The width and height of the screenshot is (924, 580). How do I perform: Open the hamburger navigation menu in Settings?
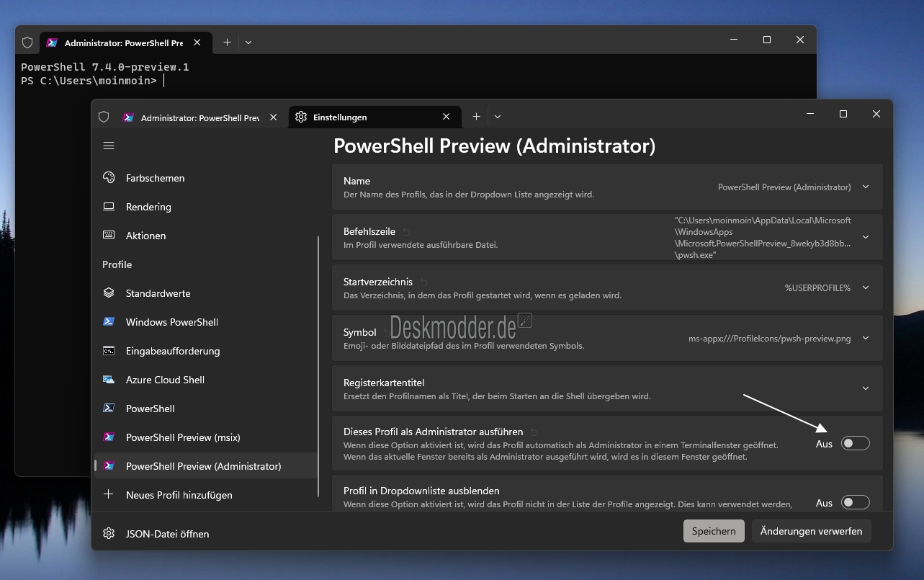coord(109,146)
